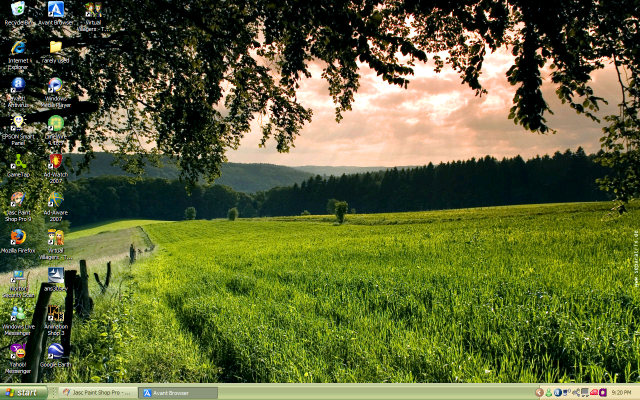
Task: Click the LimeWire desktop shortcut
Action: 56,123
